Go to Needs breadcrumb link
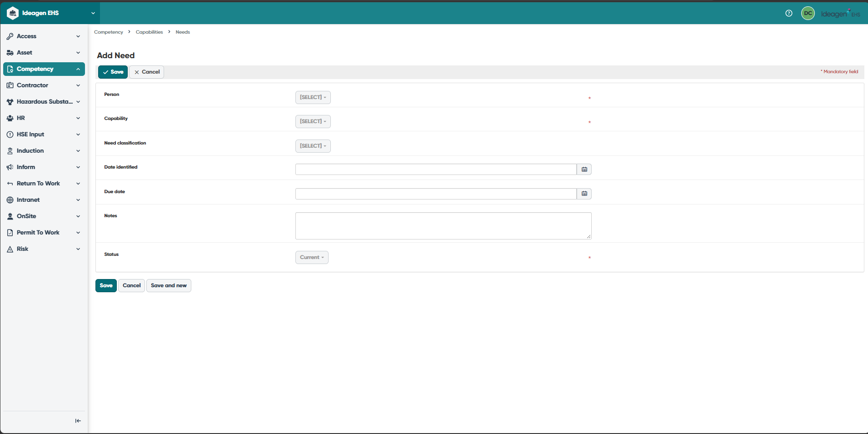The image size is (868, 434). point(183,32)
